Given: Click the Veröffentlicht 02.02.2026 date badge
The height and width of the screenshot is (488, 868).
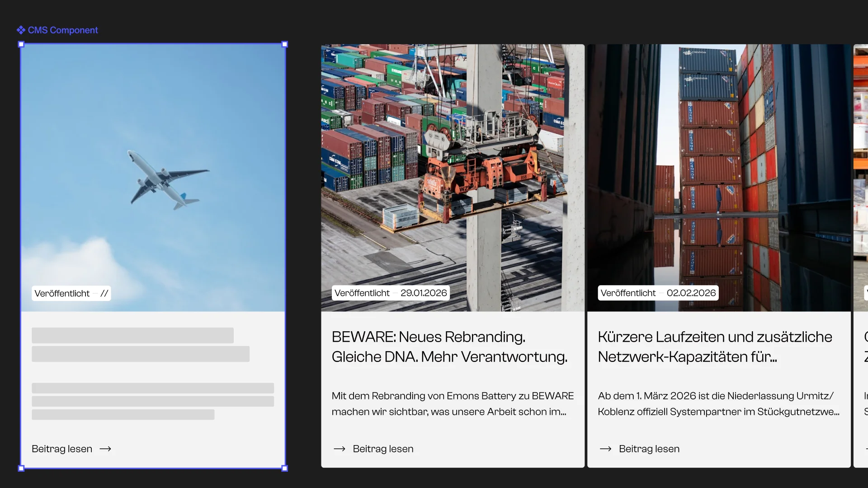Looking at the screenshot, I should tap(658, 293).
